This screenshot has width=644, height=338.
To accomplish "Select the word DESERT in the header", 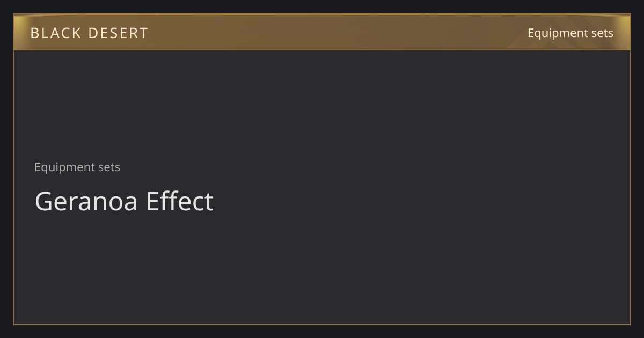I will coord(118,33).
